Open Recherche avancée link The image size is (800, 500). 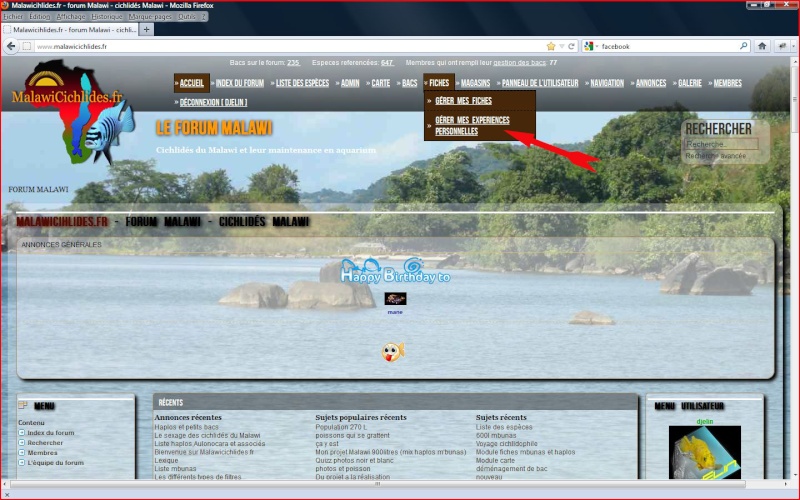[715, 156]
